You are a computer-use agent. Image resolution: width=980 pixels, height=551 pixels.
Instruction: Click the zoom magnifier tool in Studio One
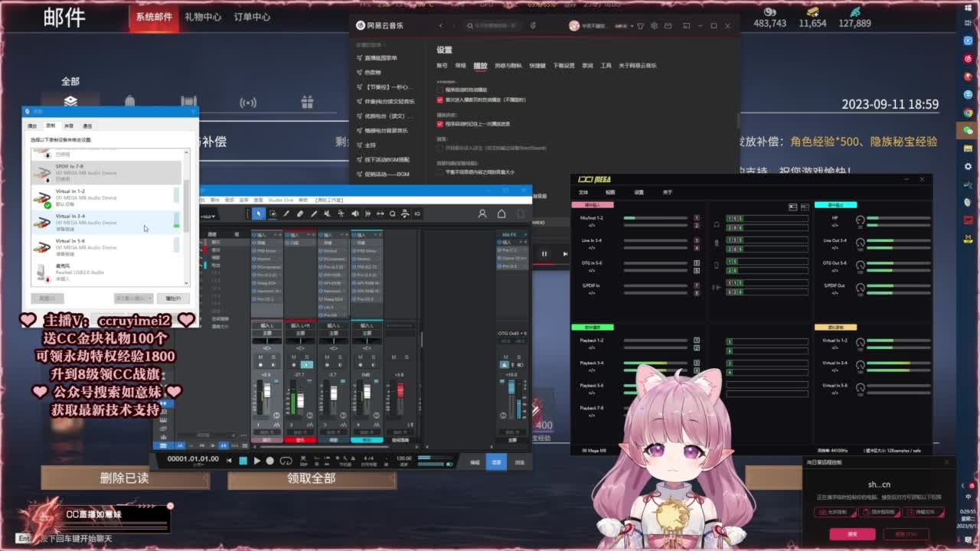click(393, 214)
